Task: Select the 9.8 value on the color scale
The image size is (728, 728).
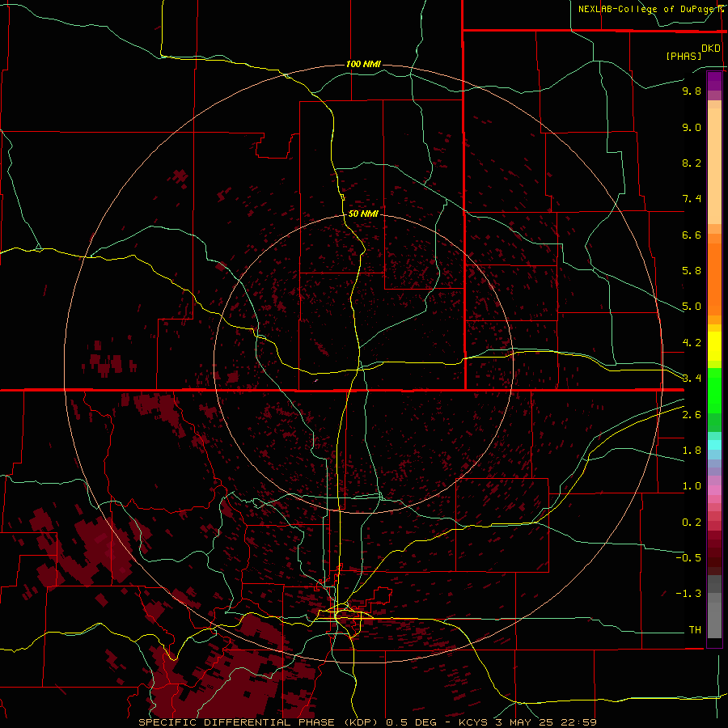Action: [x=692, y=91]
